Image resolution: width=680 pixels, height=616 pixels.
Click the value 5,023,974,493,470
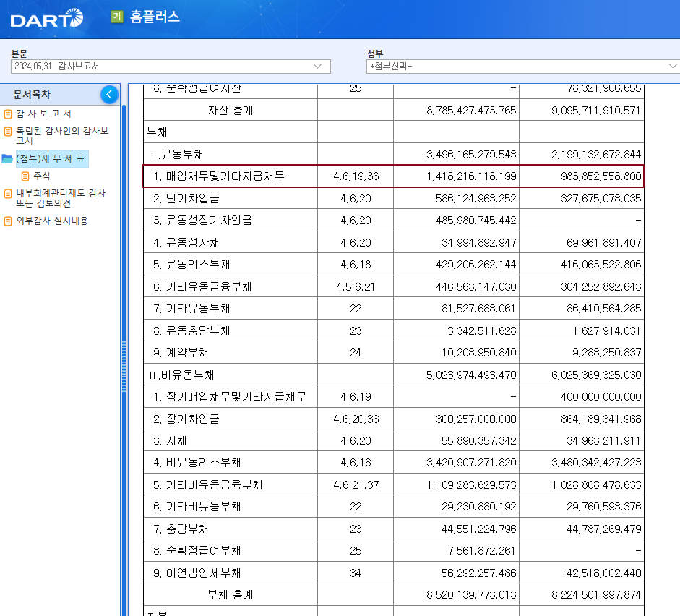[471, 375]
